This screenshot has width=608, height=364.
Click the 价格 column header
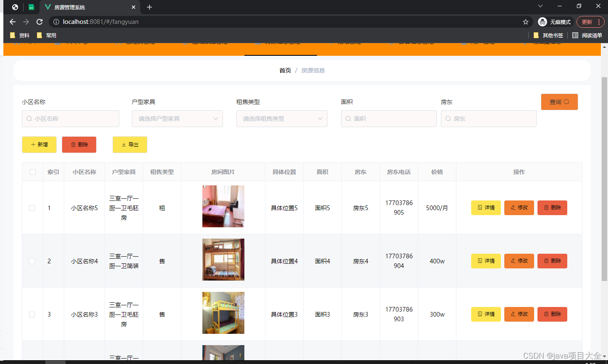(x=437, y=172)
